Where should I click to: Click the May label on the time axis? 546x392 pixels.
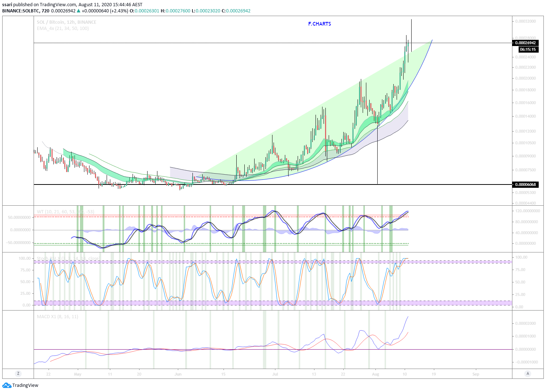click(x=77, y=374)
